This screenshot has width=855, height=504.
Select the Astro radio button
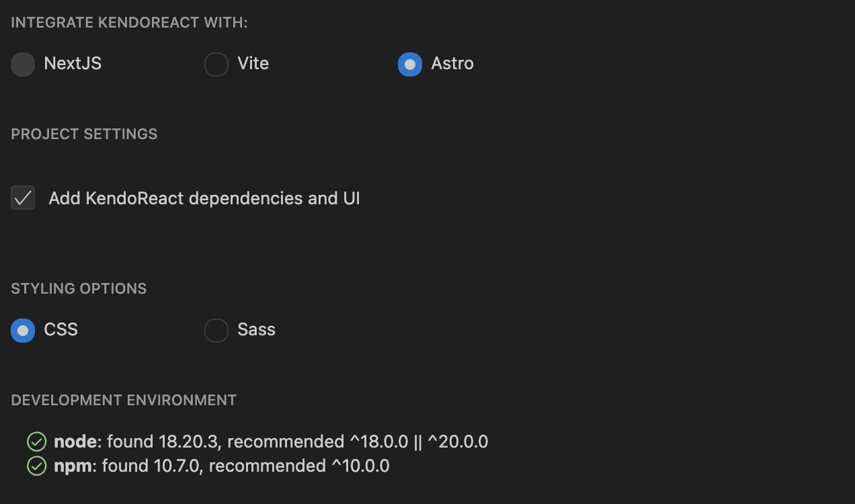click(410, 65)
